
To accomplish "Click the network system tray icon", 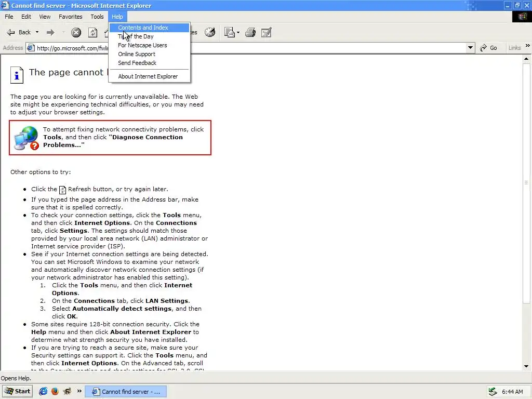I will [493, 392].
